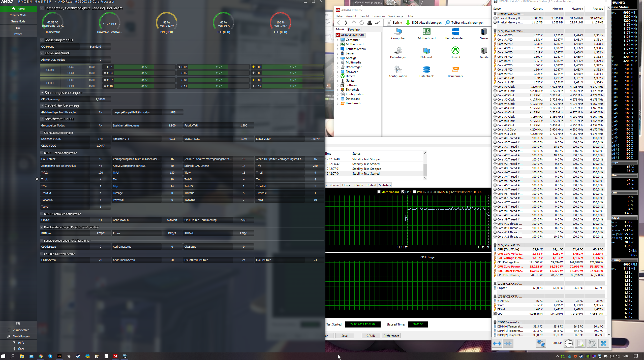The image size is (644, 360).
Task: Open HWiNFO settings gear icon
Action: click(592, 343)
